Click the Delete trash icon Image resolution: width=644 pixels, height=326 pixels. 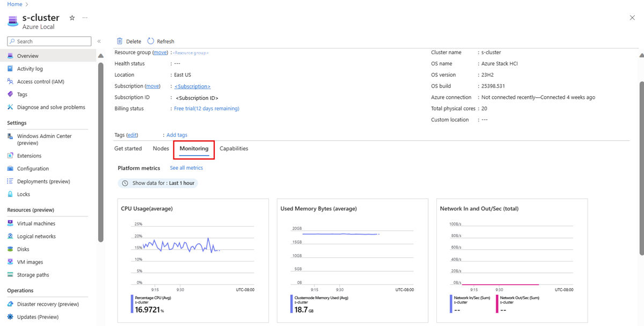click(120, 41)
